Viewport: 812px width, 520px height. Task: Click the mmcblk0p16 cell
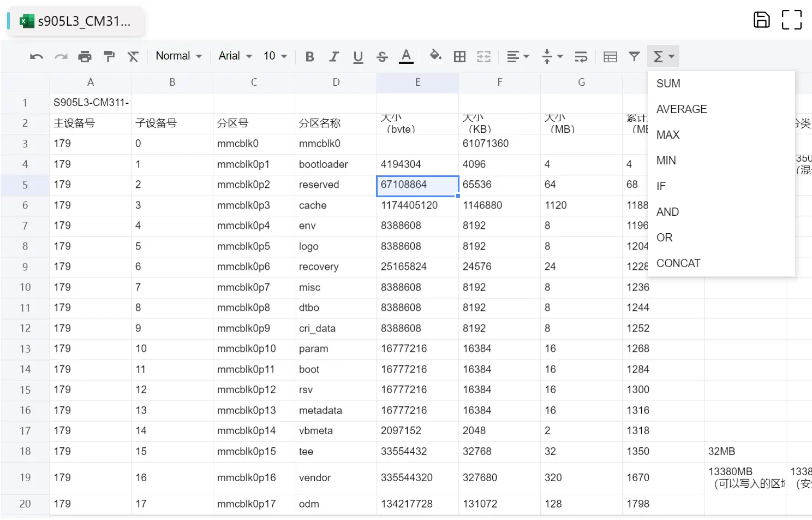pyautogui.click(x=254, y=478)
